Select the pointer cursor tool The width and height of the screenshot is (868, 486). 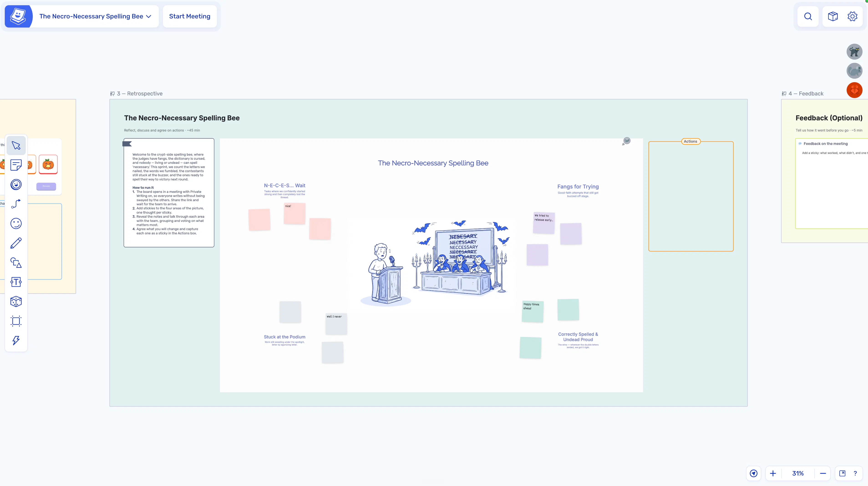16,145
